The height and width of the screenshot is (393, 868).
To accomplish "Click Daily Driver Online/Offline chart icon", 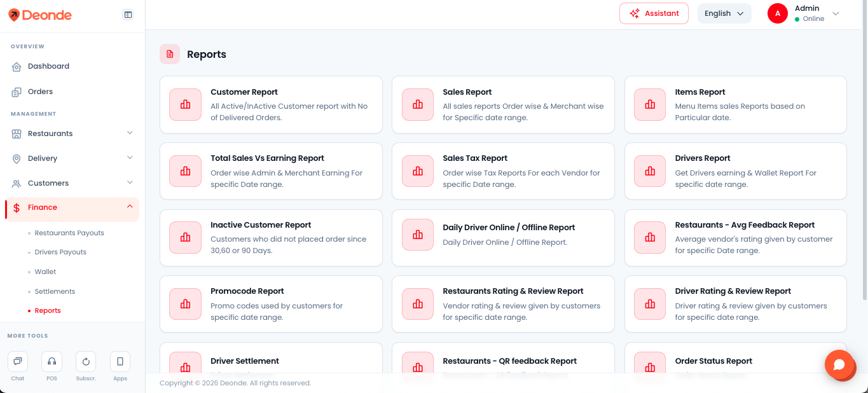I will click(418, 235).
